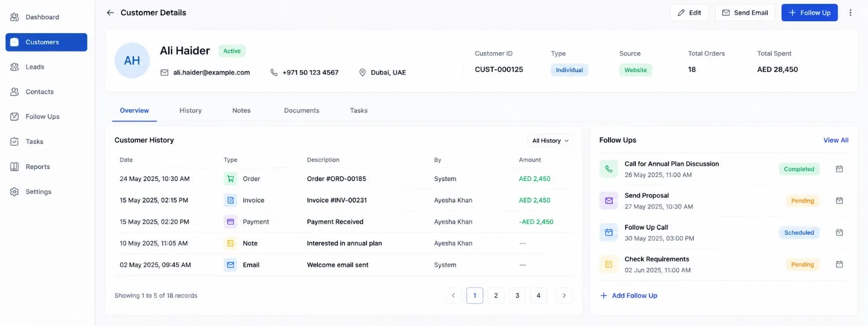Click the Payment Received description
This screenshot has width=868, height=326.
tap(335, 222)
